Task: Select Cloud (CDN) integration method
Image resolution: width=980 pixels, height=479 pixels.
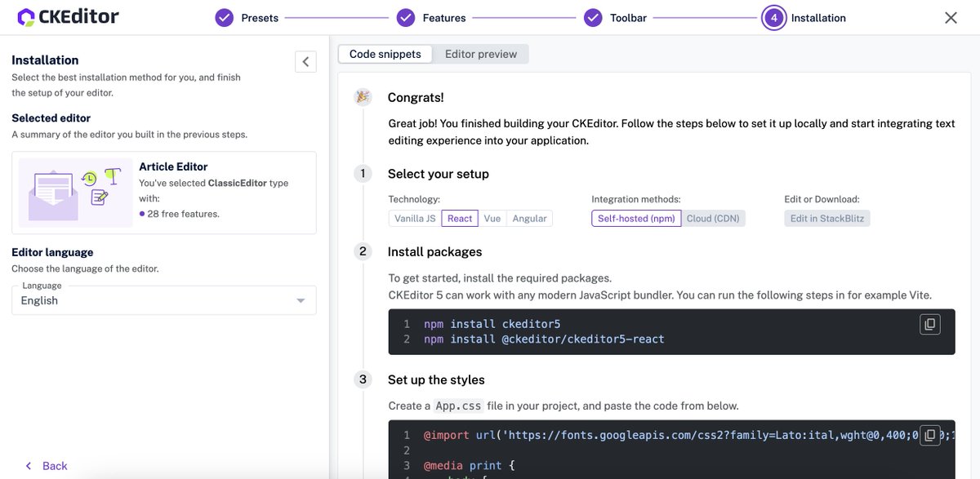Action: point(714,219)
